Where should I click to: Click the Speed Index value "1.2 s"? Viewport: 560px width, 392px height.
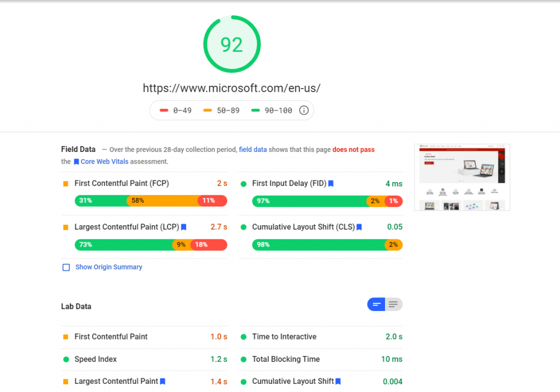(219, 359)
